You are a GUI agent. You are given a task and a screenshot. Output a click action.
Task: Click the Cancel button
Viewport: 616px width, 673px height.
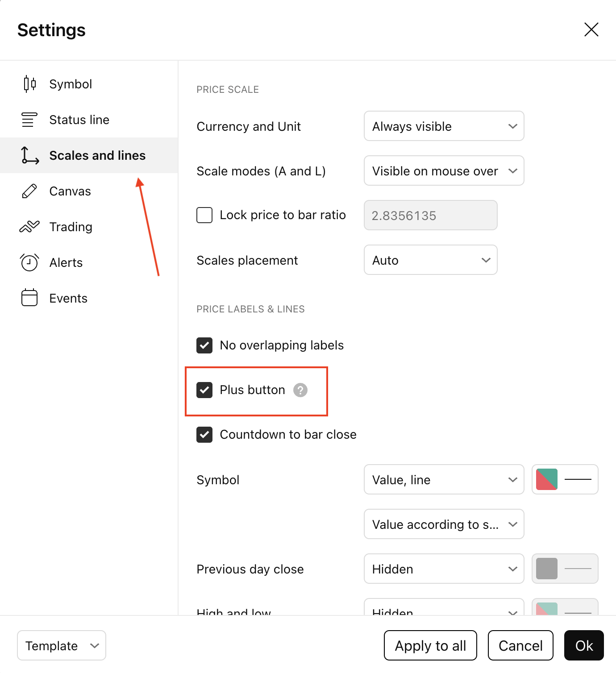[520, 645]
